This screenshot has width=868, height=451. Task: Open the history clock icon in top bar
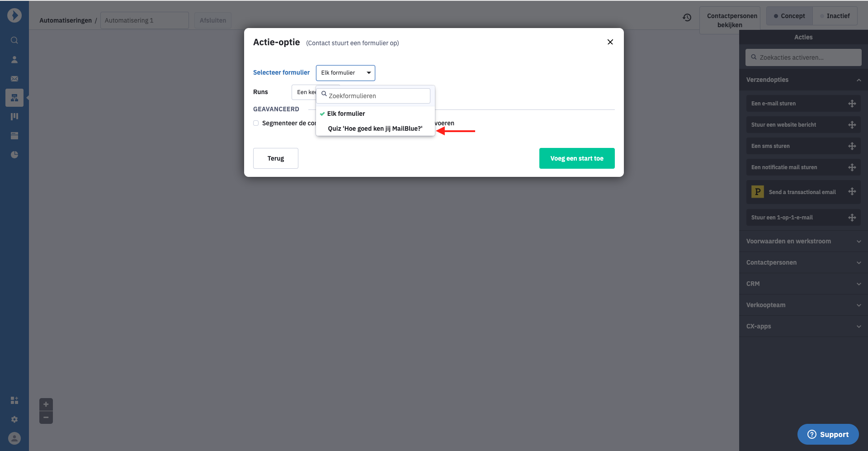(x=687, y=18)
